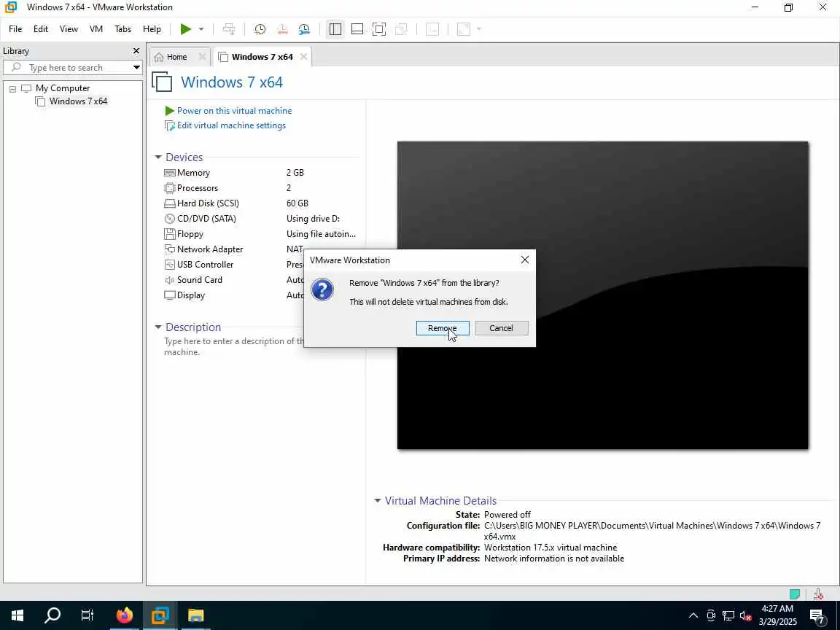Screen dimensions: 840x630
Task: Toggle the thumbnail bar view icon
Action: click(357, 29)
